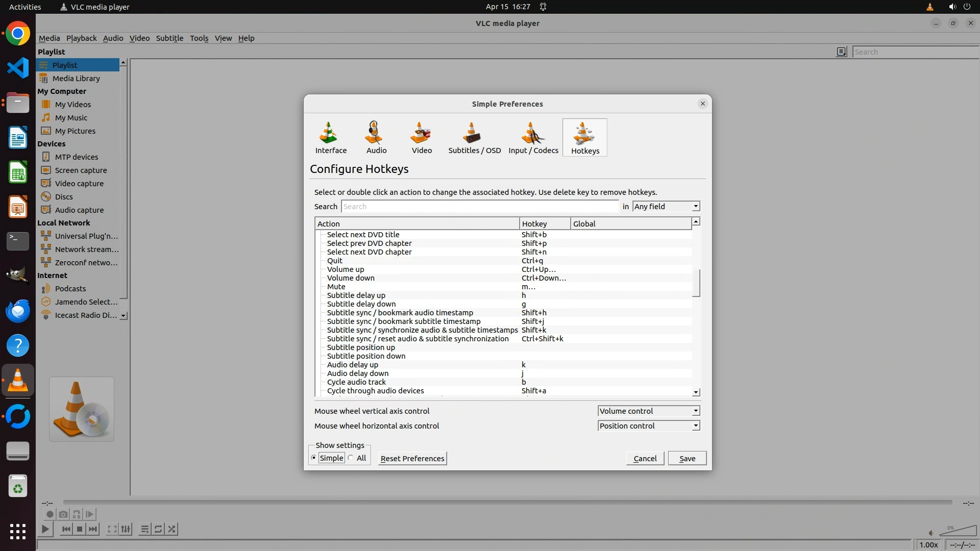Expand Mouse wheel vertical axis dropdown
The width and height of the screenshot is (980, 551).
coord(648,411)
